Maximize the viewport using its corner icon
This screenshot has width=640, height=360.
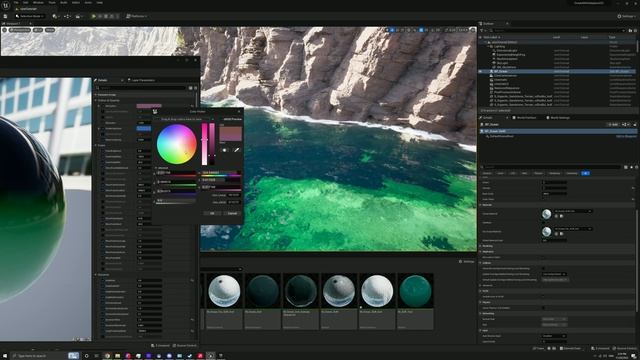(473, 30)
